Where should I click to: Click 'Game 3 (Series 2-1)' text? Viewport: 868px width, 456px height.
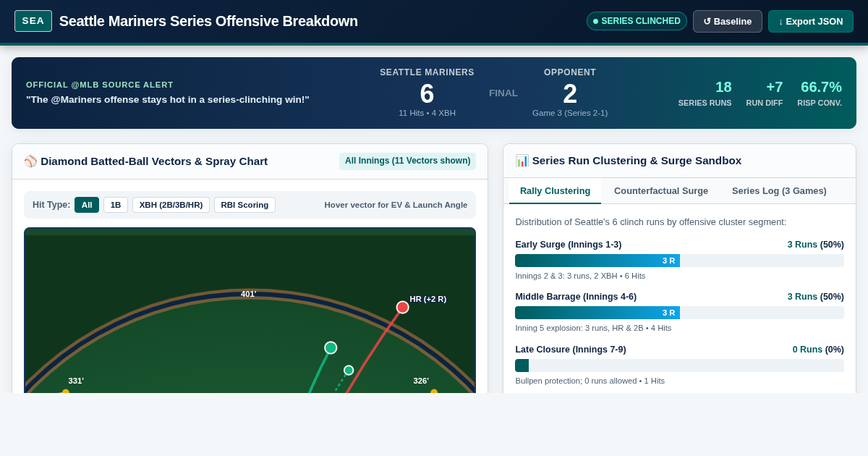coord(570,113)
